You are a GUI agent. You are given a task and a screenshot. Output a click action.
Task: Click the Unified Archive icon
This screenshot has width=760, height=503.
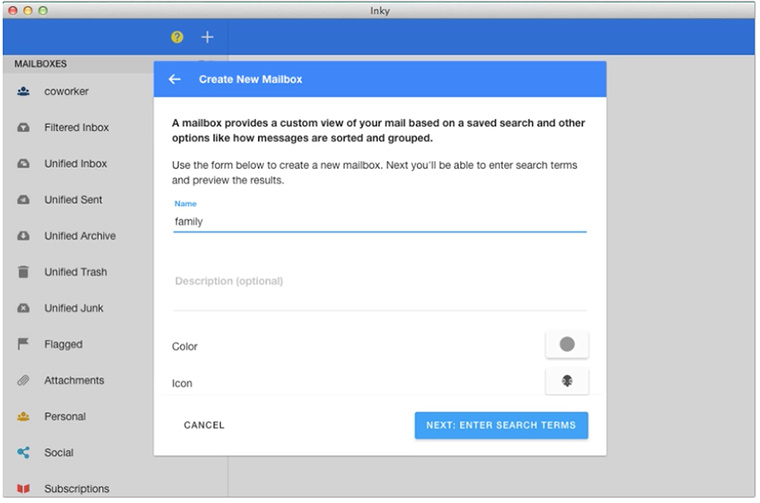click(23, 236)
